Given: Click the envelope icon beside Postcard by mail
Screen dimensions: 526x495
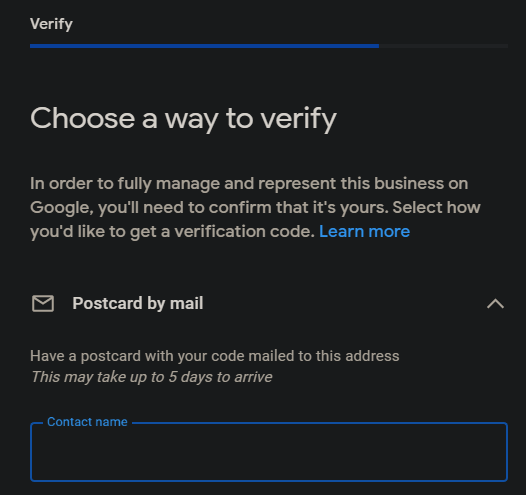Looking at the screenshot, I should 43,304.
